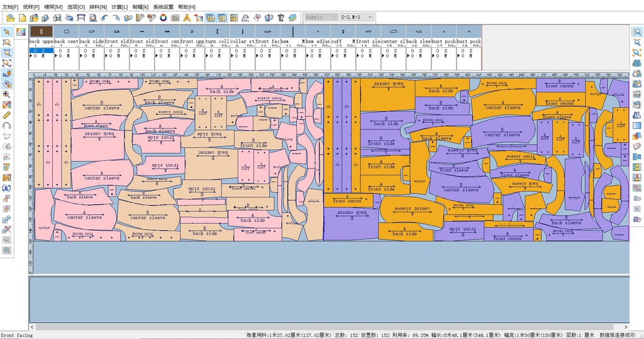Click the orange letter A text icon
The height and width of the screenshot is (339, 644).
point(187,18)
